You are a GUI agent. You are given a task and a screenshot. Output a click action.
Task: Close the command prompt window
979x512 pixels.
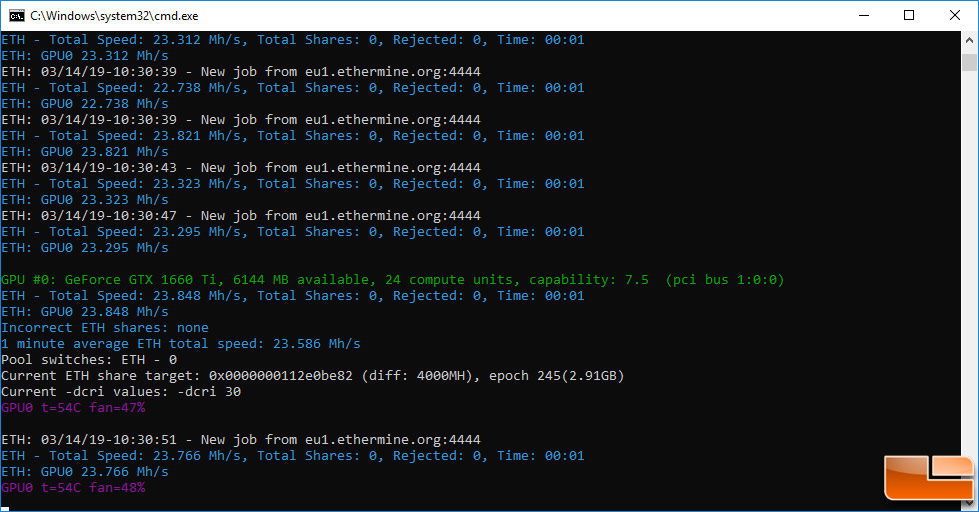click(x=955, y=16)
